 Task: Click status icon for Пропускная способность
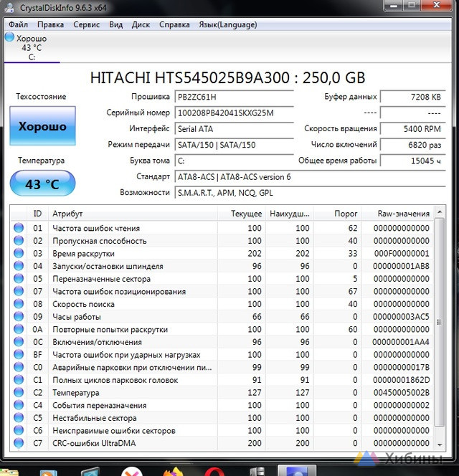(19, 240)
